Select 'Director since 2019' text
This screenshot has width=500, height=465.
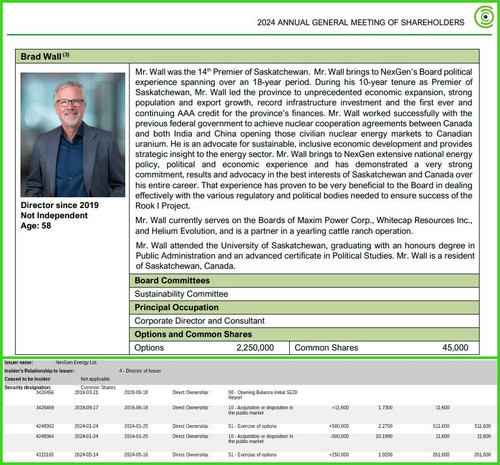pyautogui.click(x=59, y=205)
